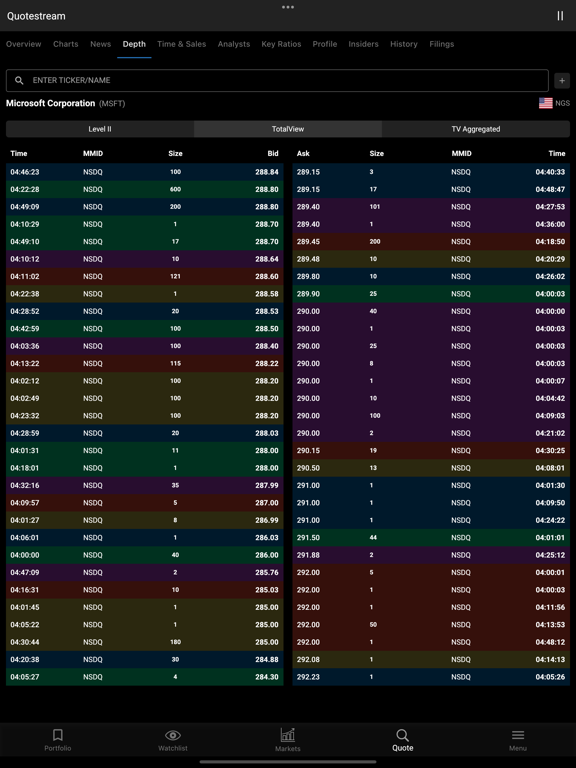The width and height of the screenshot is (576, 768).
Task: Open Markets chart icon
Action: pos(288,740)
